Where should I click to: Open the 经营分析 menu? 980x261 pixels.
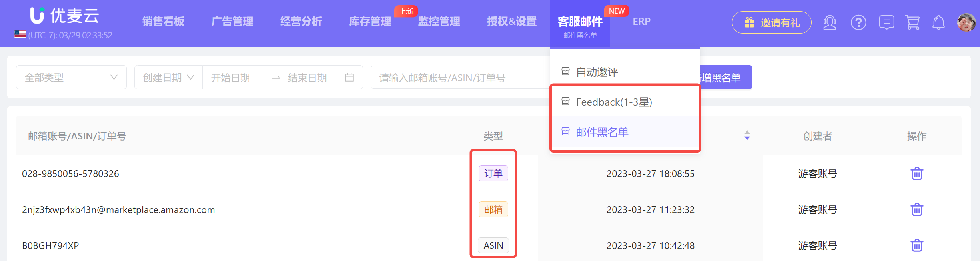301,21
